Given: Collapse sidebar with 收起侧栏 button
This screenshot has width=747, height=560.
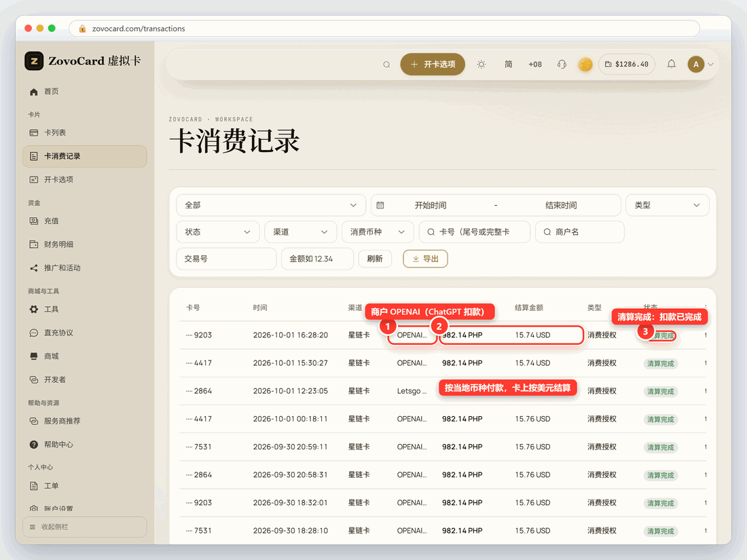Looking at the screenshot, I should click(x=85, y=527).
